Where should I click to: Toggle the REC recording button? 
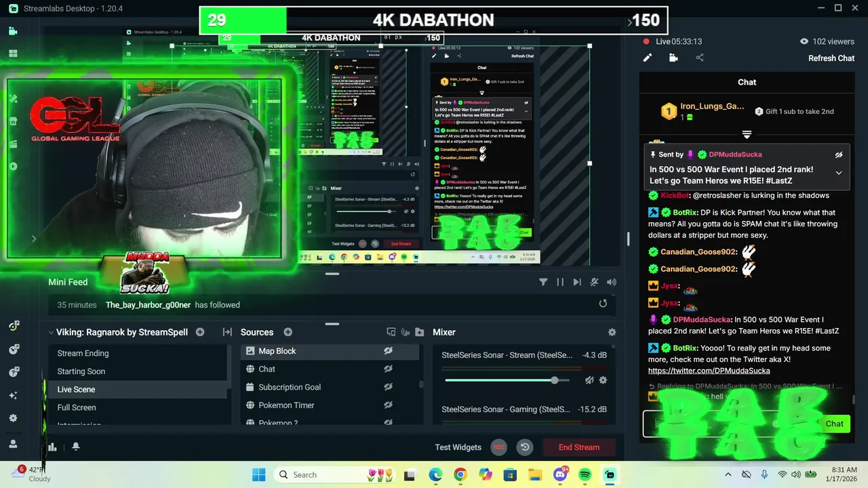coord(499,447)
